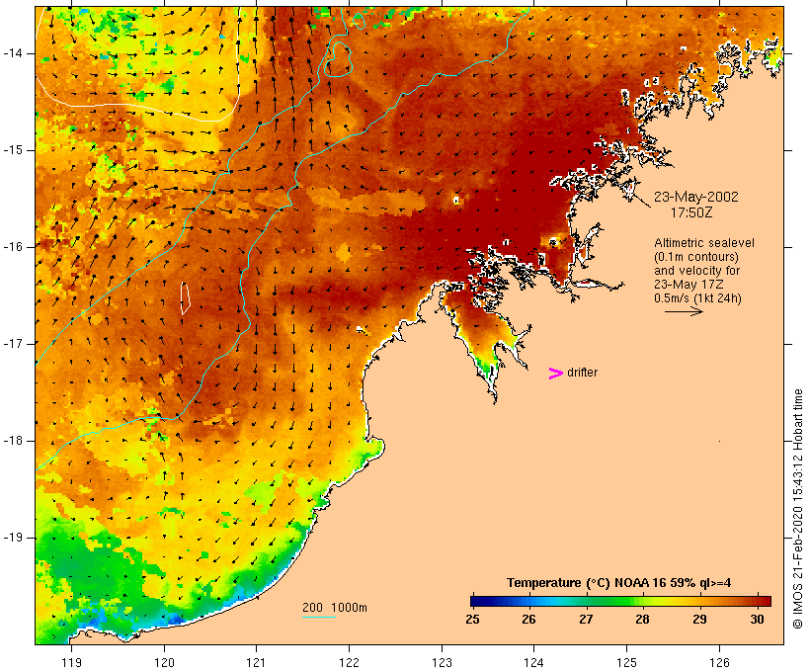
Task: Click the latitude label -19
Action: pyautogui.click(x=12, y=538)
